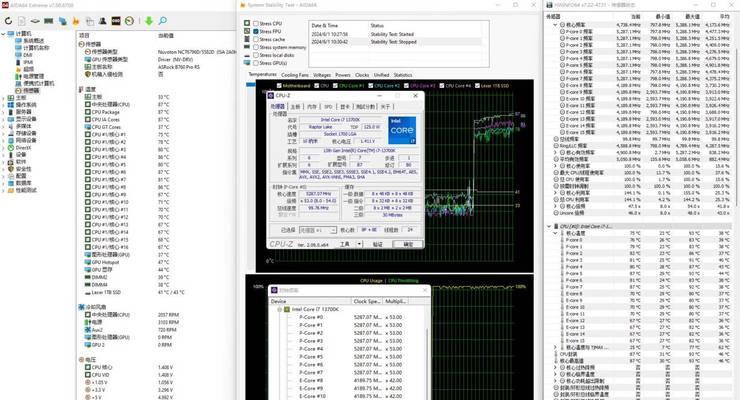Open the 测试分数 tab in CPU-Z
The width and height of the screenshot is (740, 400).
coord(365,107)
